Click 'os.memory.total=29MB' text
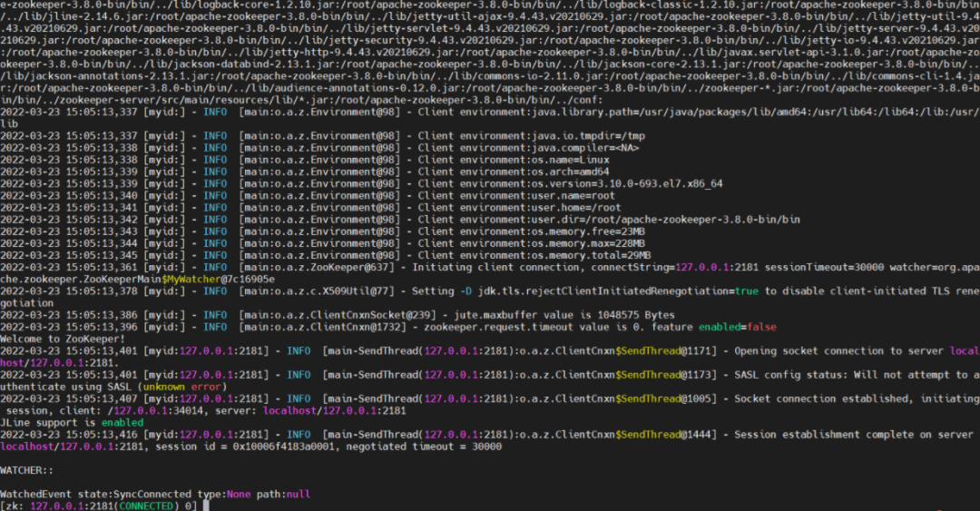This screenshot has width=980, height=511. pyautogui.click(x=592, y=255)
